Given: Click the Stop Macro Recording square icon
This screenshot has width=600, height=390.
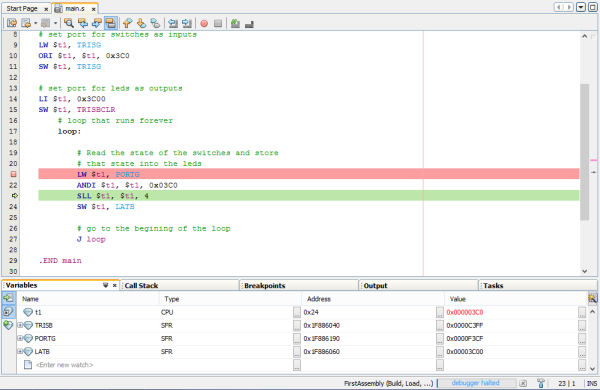Looking at the screenshot, I should [x=218, y=23].
